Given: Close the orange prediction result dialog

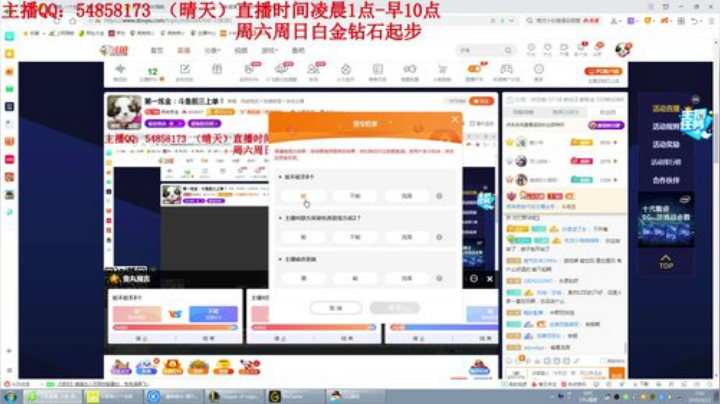Looking at the screenshot, I should coord(455,119).
